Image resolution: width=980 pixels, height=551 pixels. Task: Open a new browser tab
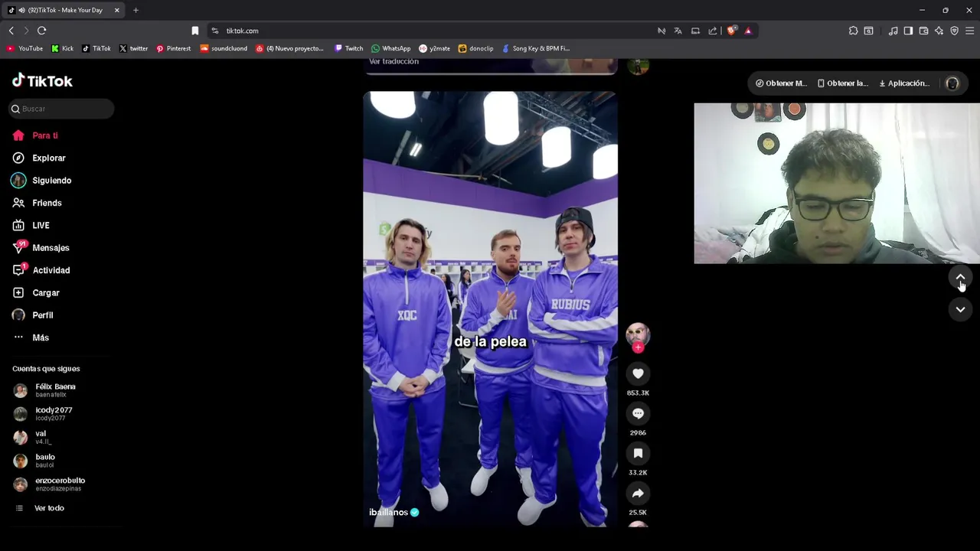tap(136, 10)
